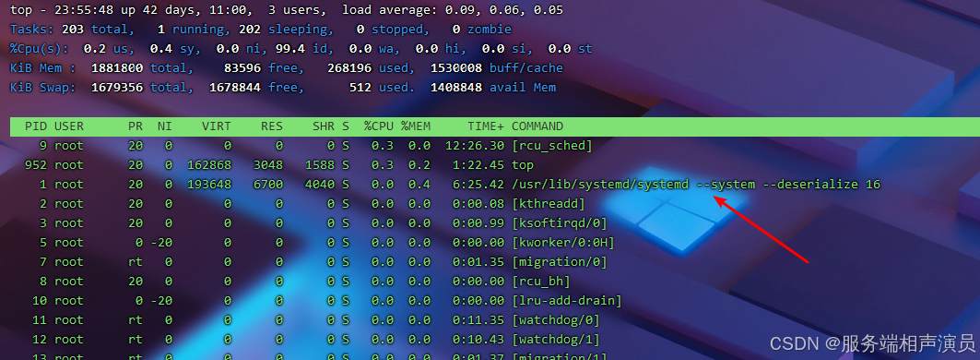Click the 3048 RES value
The image size is (980, 360).
pyautogui.click(x=268, y=165)
